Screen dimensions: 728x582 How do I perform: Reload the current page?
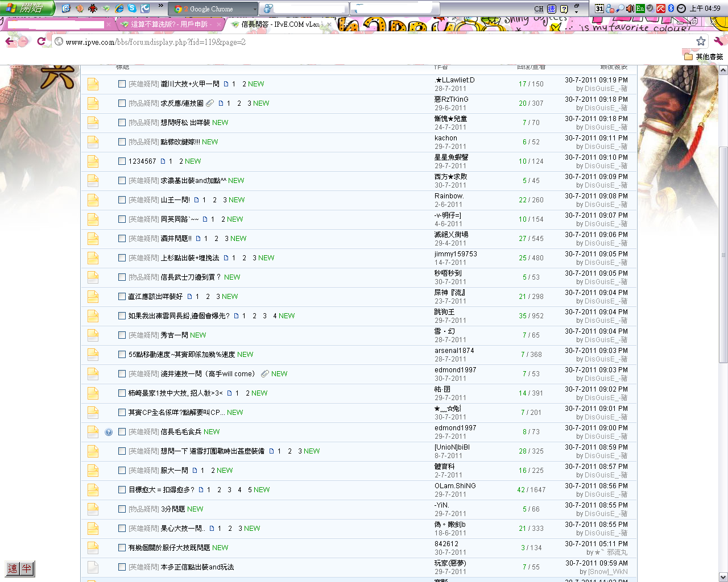pyautogui.click(x=41, y=41)
